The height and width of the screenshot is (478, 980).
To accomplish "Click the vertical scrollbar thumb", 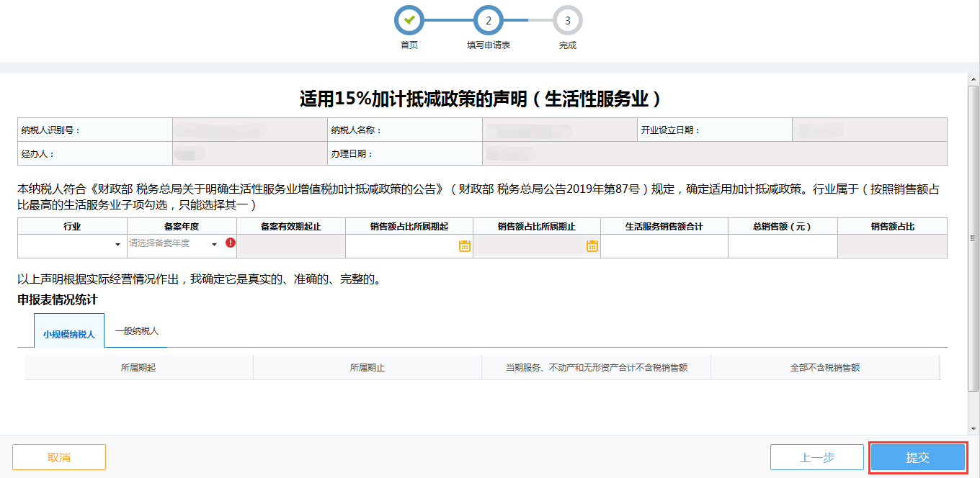I will click(974, 238).
